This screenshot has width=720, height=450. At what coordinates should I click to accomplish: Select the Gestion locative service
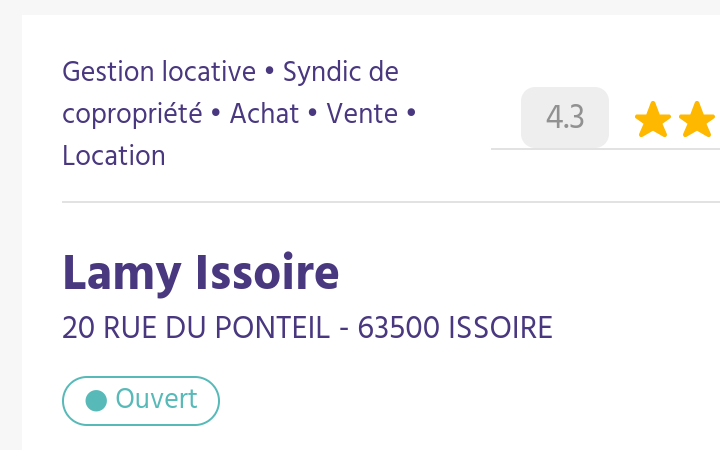(159, 72)
